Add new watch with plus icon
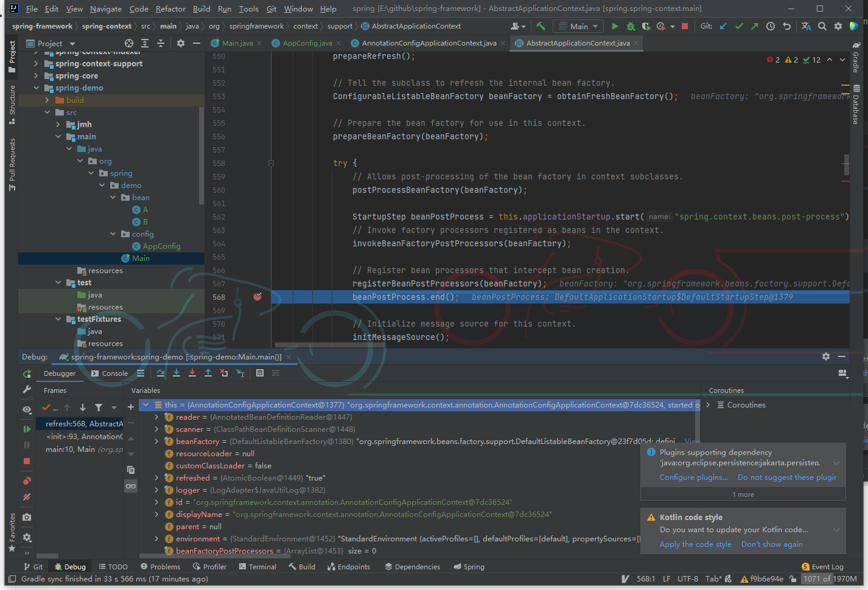The width and height of the screenshot is (868, 590). pos(131,407)
